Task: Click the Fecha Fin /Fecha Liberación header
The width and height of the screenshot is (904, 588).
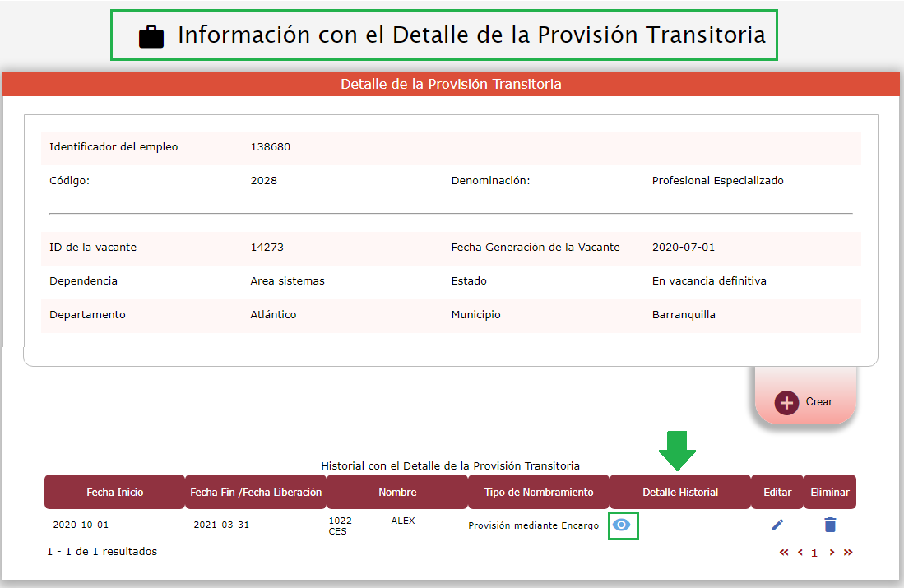Action: click(256, 492)
